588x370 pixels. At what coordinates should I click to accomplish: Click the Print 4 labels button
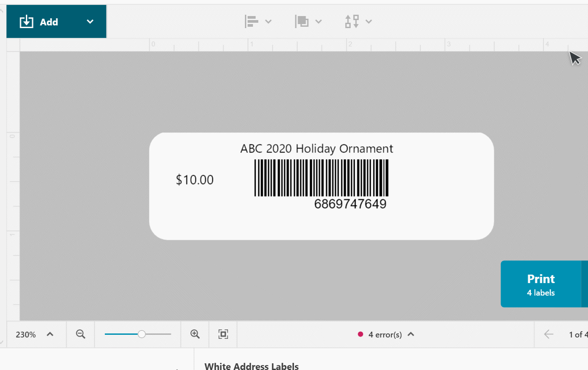click(x=541, y=284)
